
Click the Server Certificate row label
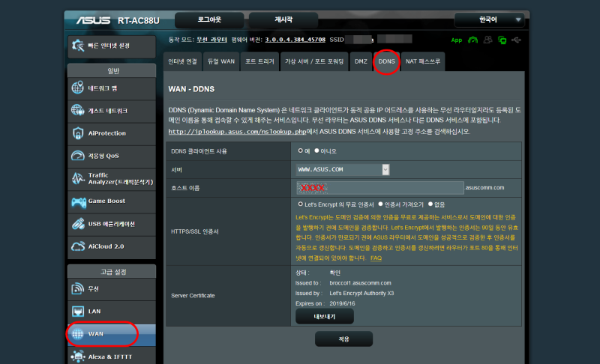[x=193, y=296]
